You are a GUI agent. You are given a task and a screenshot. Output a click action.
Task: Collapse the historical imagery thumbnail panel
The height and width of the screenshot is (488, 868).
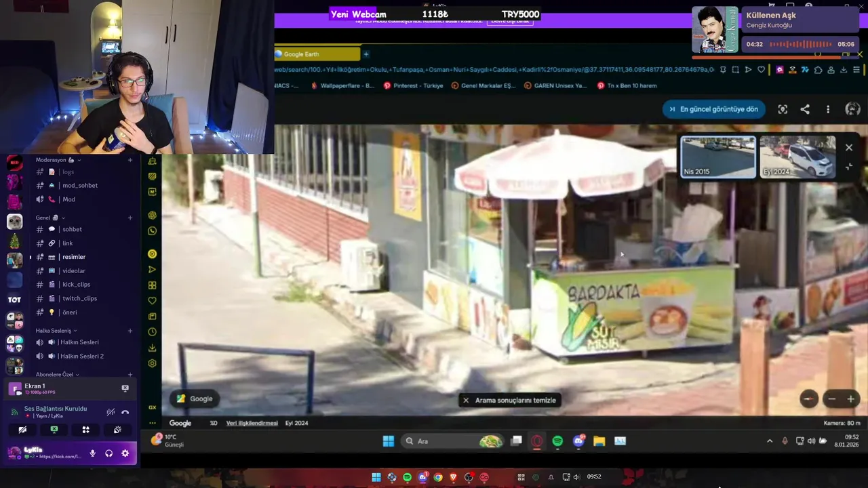click(x=849, y=167)
